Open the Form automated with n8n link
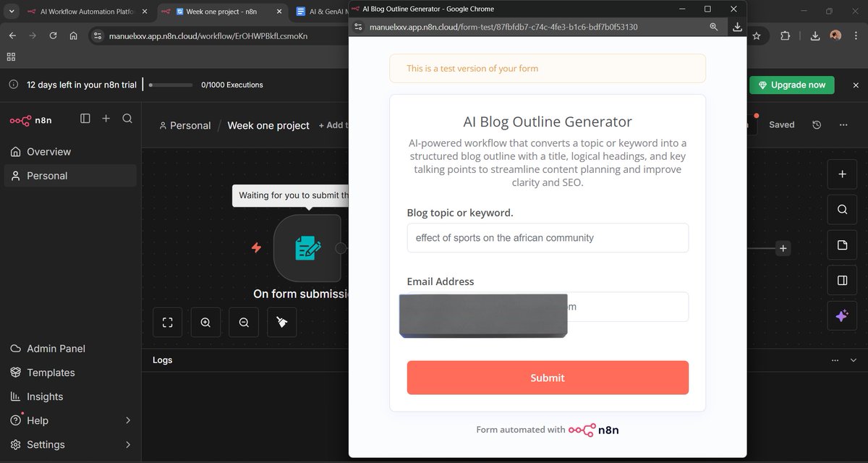The width and height of the screenshot is (868, 463). 548,430
